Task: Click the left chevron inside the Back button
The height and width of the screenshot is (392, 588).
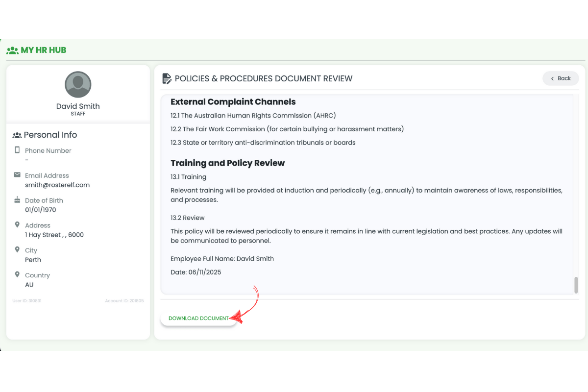Action: point(551,78)
